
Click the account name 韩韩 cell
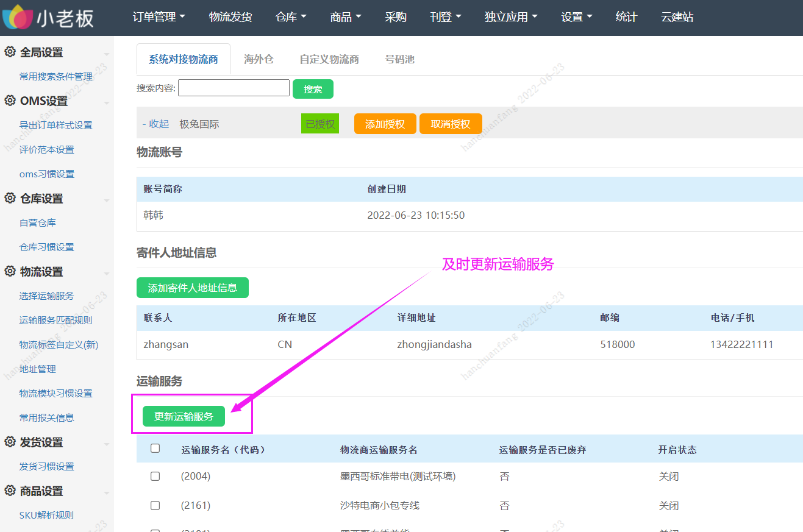coord(154,216)
